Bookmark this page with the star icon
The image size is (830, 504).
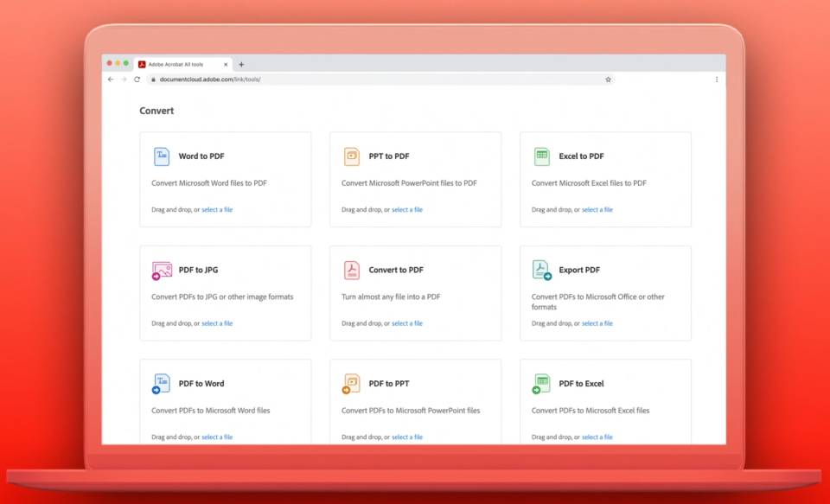pos(608,80)
